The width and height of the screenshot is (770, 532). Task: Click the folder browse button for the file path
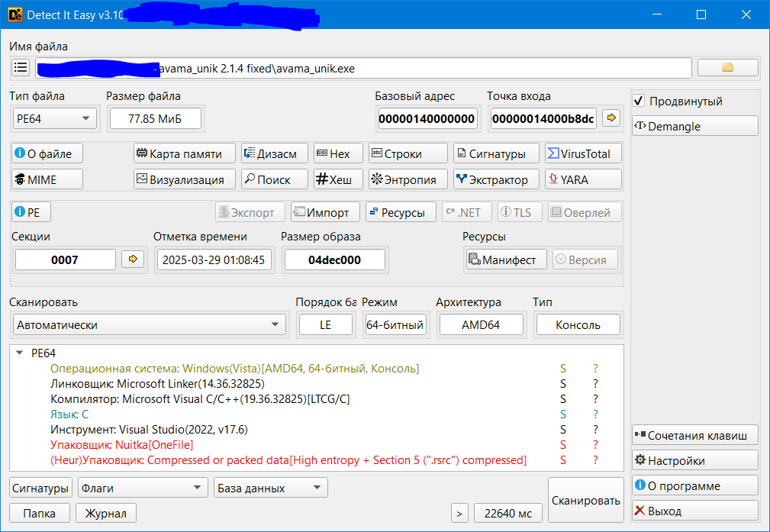[x=728, y=67]
